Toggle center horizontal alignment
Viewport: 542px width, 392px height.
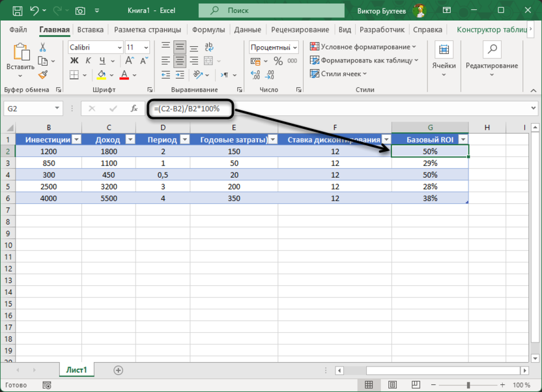pos(179,61)
